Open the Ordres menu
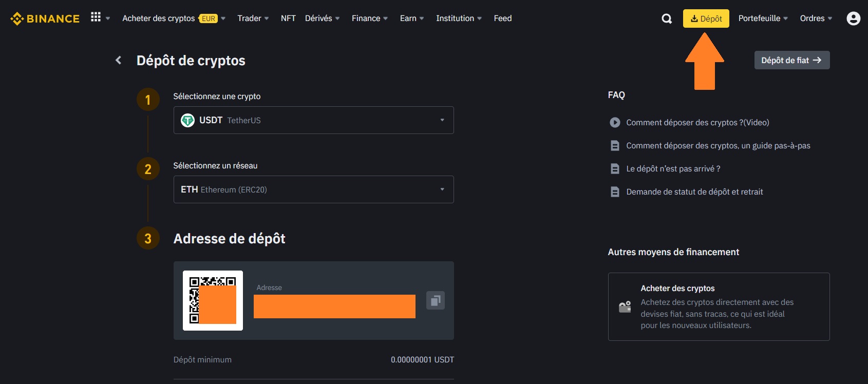Image resolution: width=868 pixels, height=384 pixels. pyautogui.click(x=816, y=18)
